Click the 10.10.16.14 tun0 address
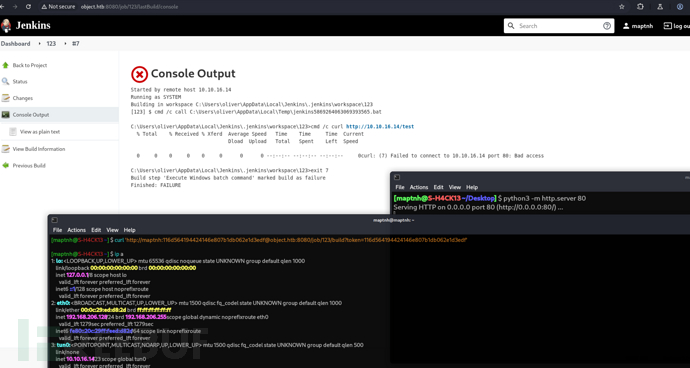 [x=80, y=359]
